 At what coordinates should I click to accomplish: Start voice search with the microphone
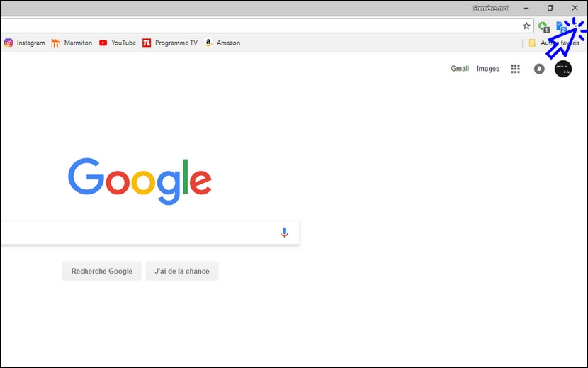[x=285, y=233]
